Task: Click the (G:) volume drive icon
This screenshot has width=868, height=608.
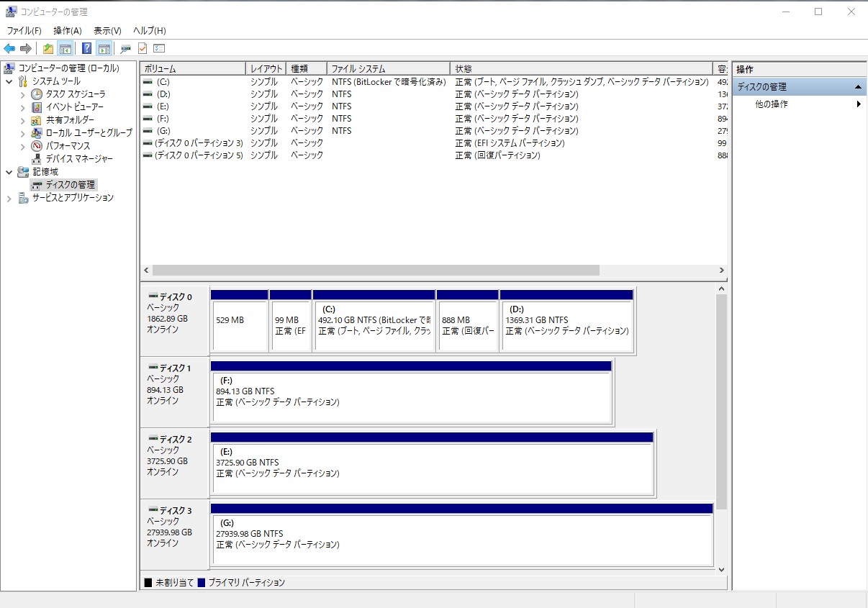Action: [x=148, y=131]
